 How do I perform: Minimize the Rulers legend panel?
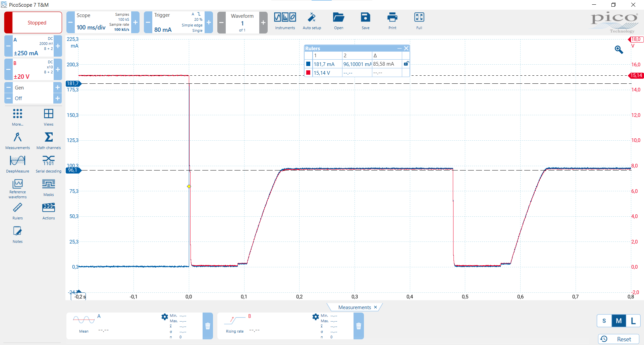399,48
